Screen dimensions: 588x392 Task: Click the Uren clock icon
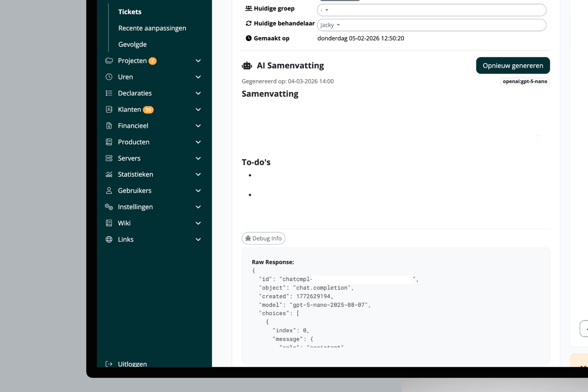(109, 77)
